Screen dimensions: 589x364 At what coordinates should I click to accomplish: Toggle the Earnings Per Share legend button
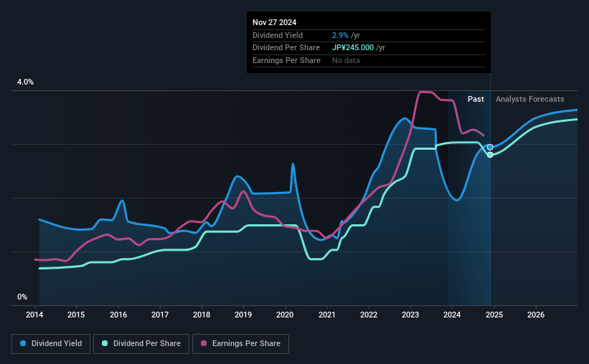240,344
